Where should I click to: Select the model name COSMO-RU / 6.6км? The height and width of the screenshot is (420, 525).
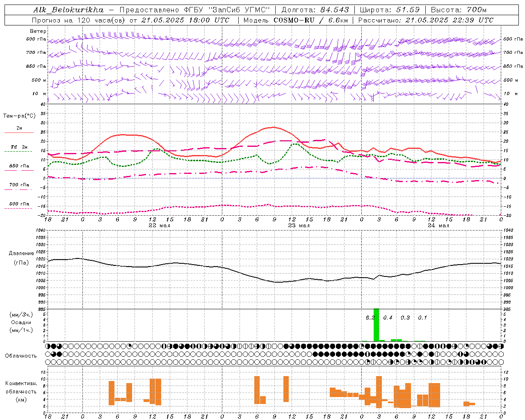(311, 20)
